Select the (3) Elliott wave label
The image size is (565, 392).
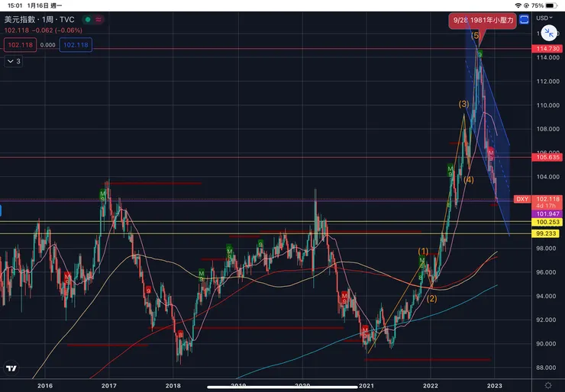463,104
